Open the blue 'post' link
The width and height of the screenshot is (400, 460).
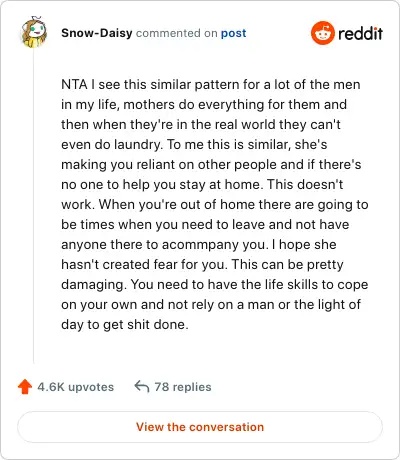234,33
